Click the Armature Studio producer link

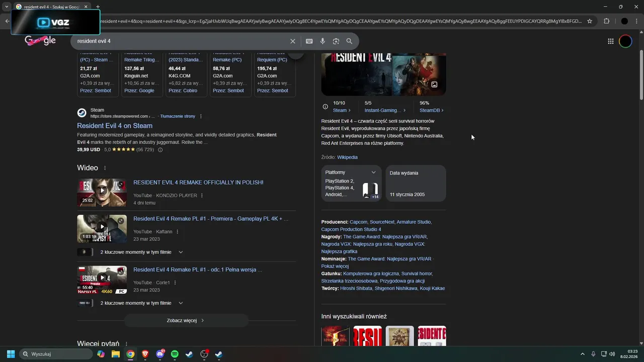tap(413, 222)
